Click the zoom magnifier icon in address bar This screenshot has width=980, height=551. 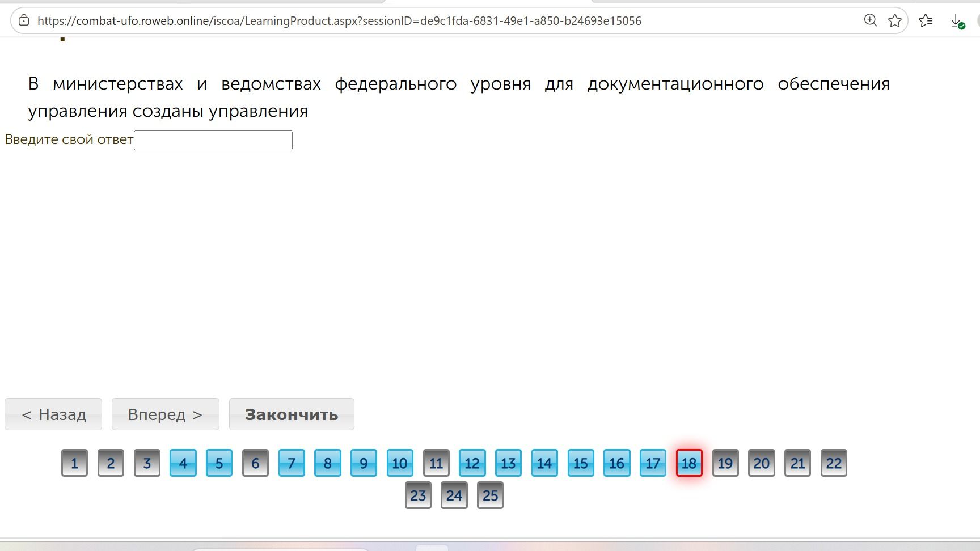(870, 20)
